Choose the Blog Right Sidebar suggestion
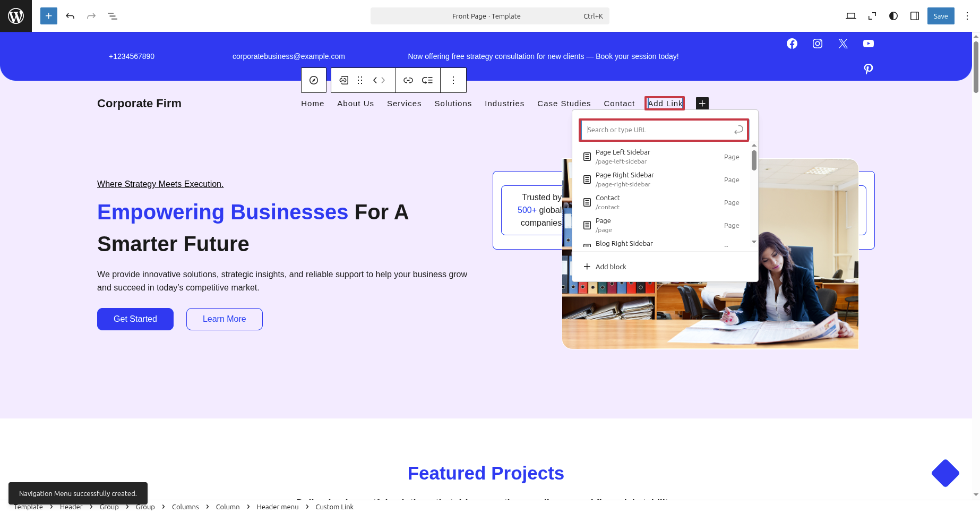980x513 pixels. [x=661, y=244]
